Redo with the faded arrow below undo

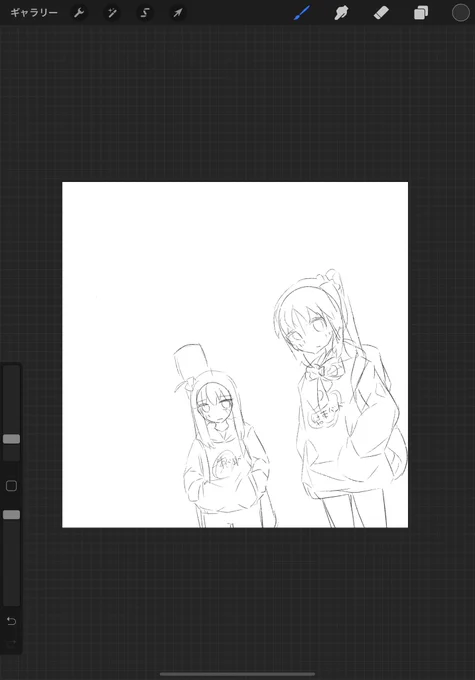coord(11,643)
